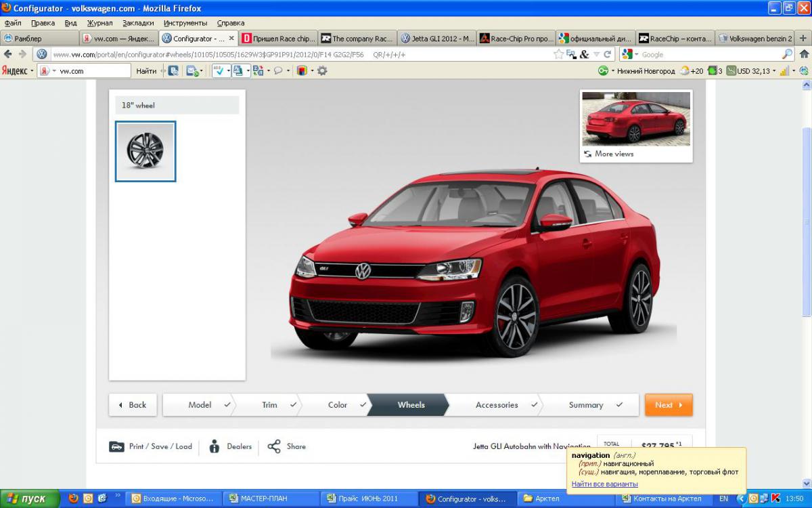The image size is (812, 508).
Task: Open the Справка menu
Action: tap(231, 23)
